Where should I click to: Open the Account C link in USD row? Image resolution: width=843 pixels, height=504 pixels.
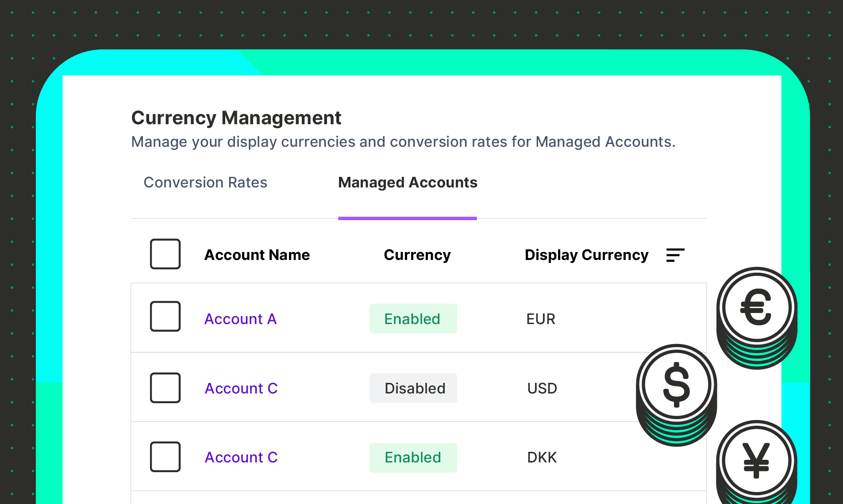(241, 388)
